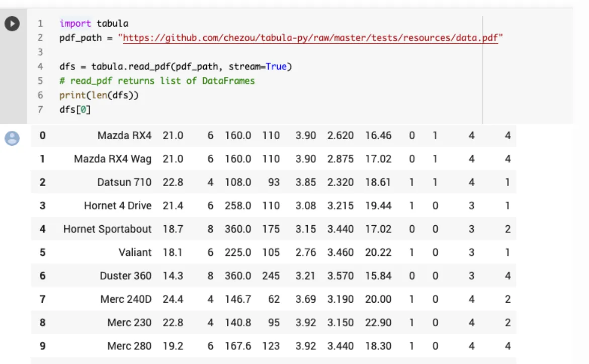Select the 'Duster 360' cell
Viewport: 589px width, 364px height.
[125, 276]
